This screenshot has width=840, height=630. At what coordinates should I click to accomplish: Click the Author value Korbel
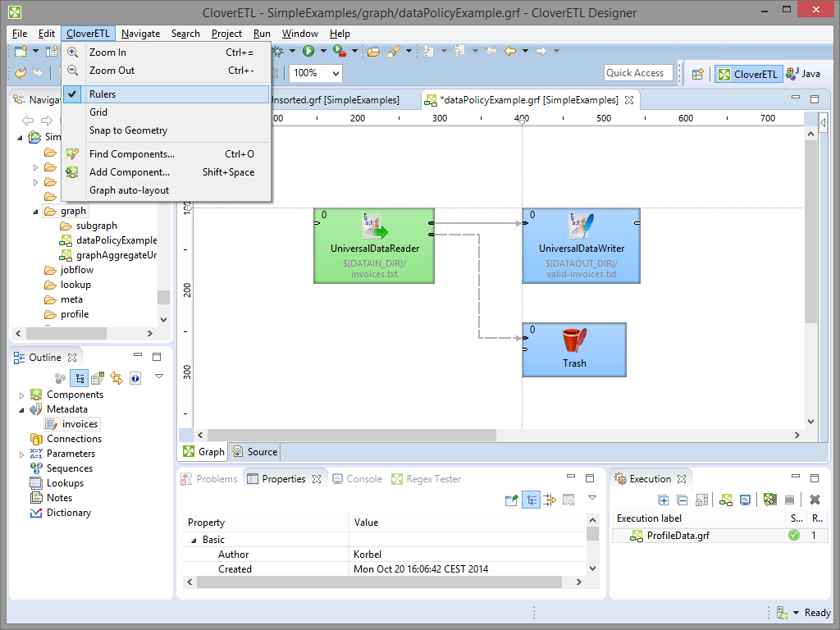[367, 555]
